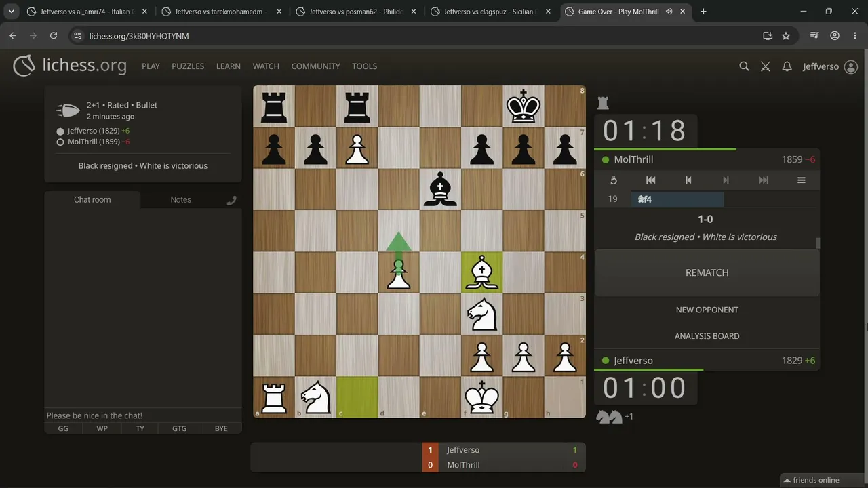Click the white pawn on c7
This screenshot has height=488, width=868.
pyautogui.click(x=357, y=148)
